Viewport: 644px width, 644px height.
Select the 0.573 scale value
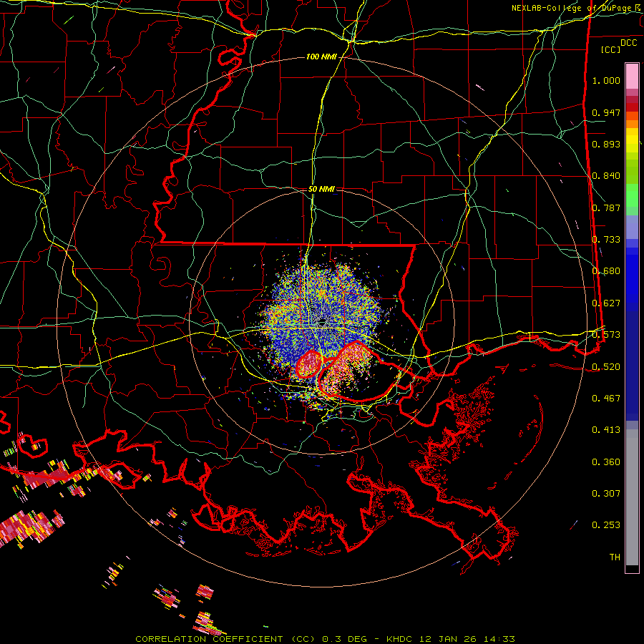[606, 335]
